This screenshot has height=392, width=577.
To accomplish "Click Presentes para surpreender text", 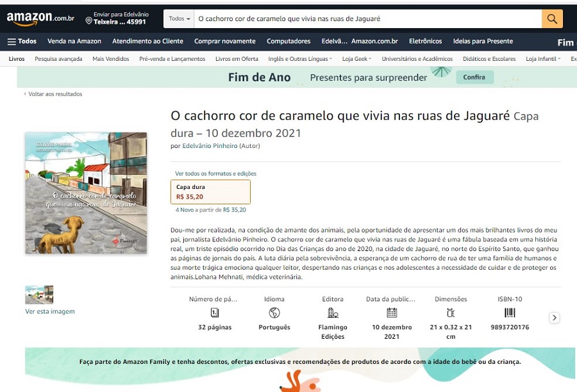I will (369, 78).
